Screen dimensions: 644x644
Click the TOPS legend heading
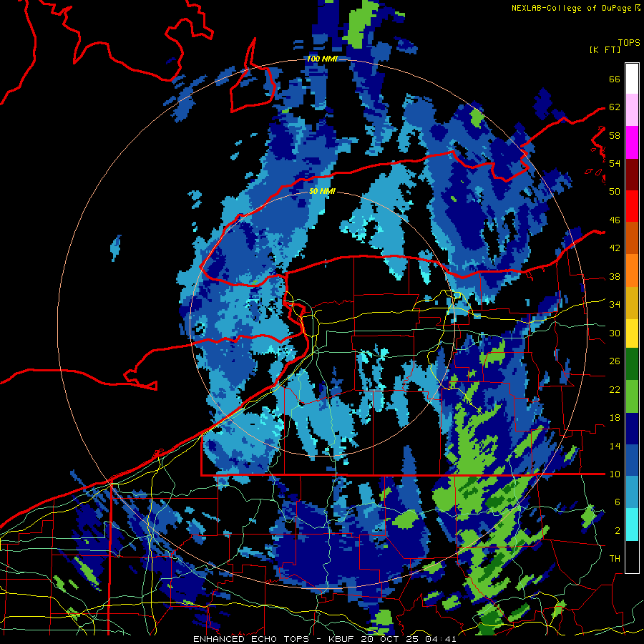(629, 42)
